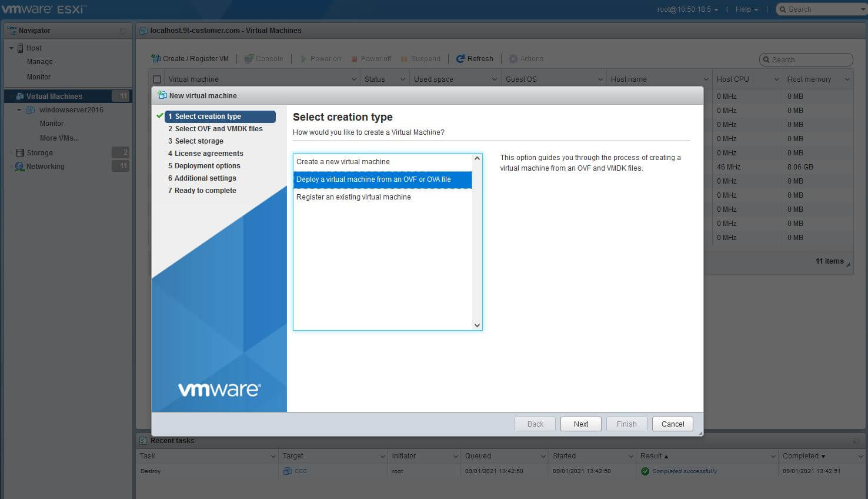
Task: Expand the Status column dropdown
Action: pos(403,78)
